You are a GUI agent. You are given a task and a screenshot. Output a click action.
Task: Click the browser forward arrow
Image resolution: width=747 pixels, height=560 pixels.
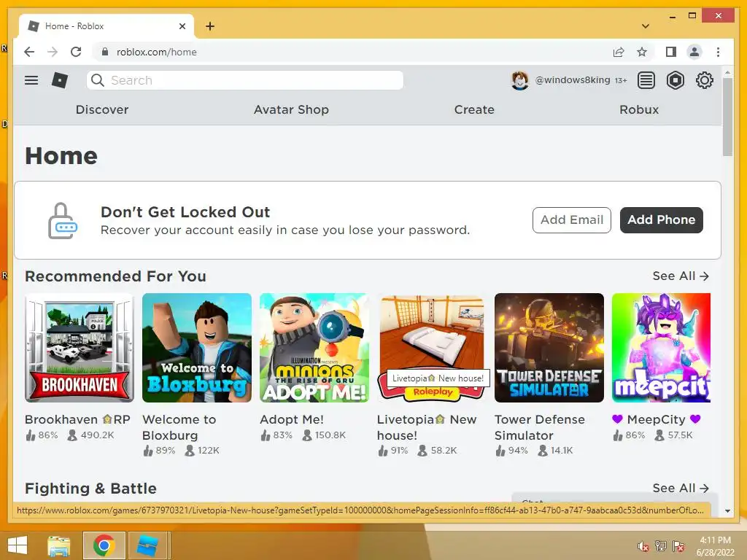[x=53, y=52]
